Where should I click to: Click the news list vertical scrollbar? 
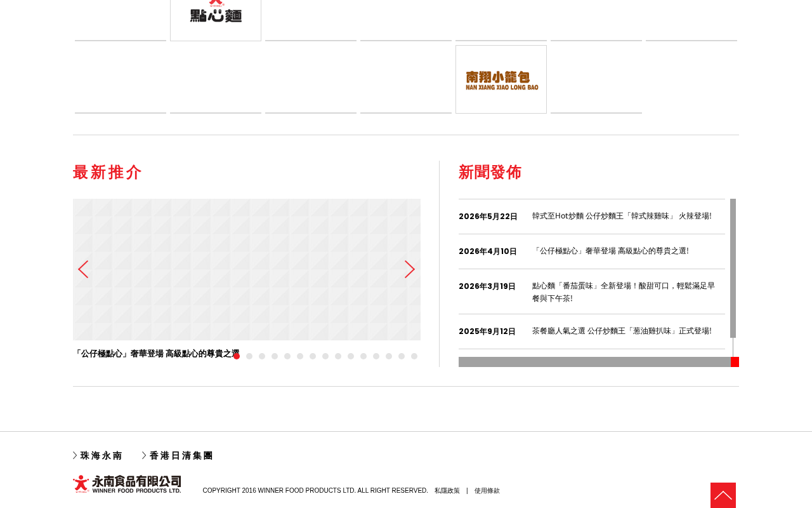coord(733,268)
